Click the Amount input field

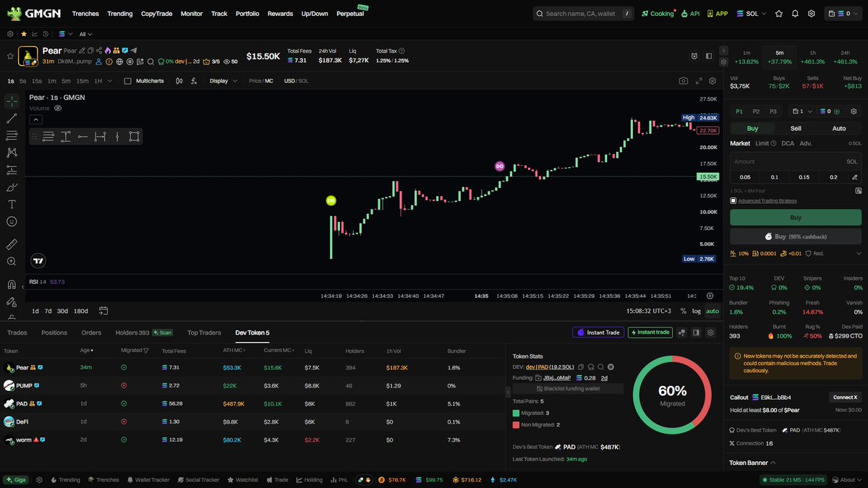[x=796, y=162]
